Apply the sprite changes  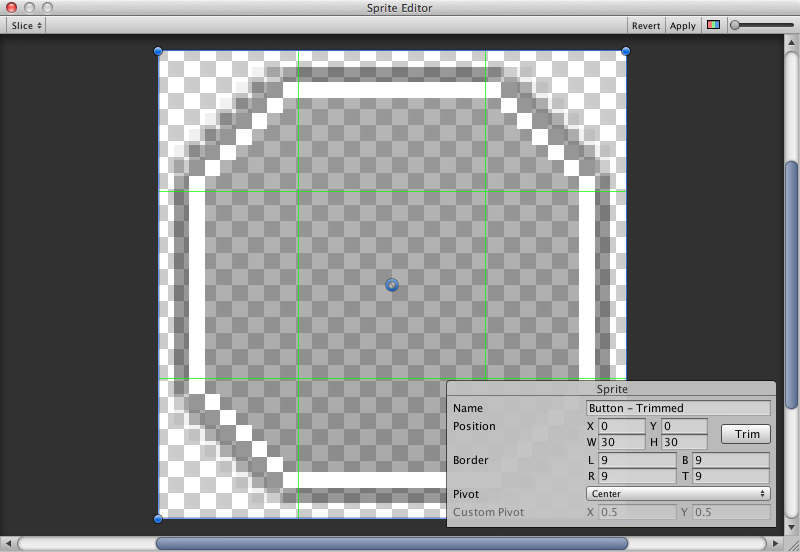click(683, 25)
